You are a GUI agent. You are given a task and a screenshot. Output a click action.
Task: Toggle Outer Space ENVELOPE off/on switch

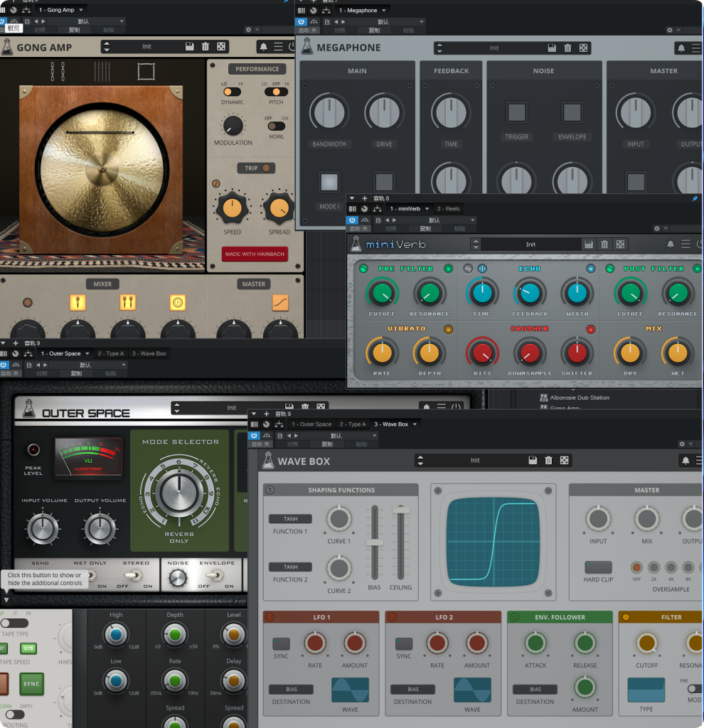click(x=214, y=576)
